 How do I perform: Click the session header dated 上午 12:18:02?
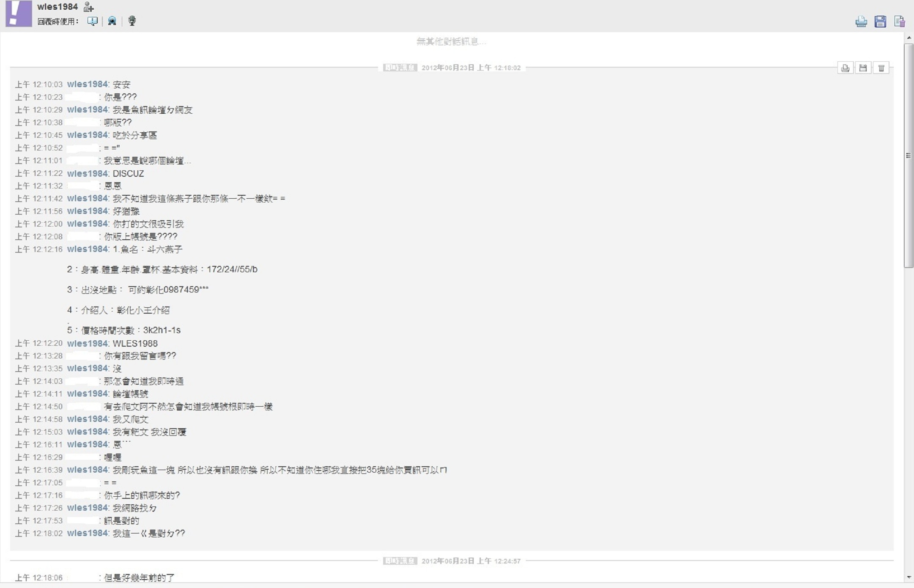452,68
